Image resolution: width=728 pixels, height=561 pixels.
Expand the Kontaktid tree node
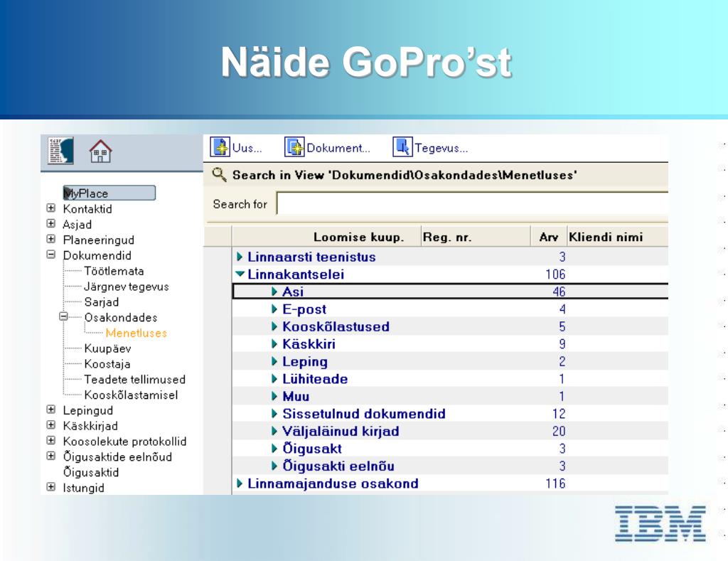51,208
